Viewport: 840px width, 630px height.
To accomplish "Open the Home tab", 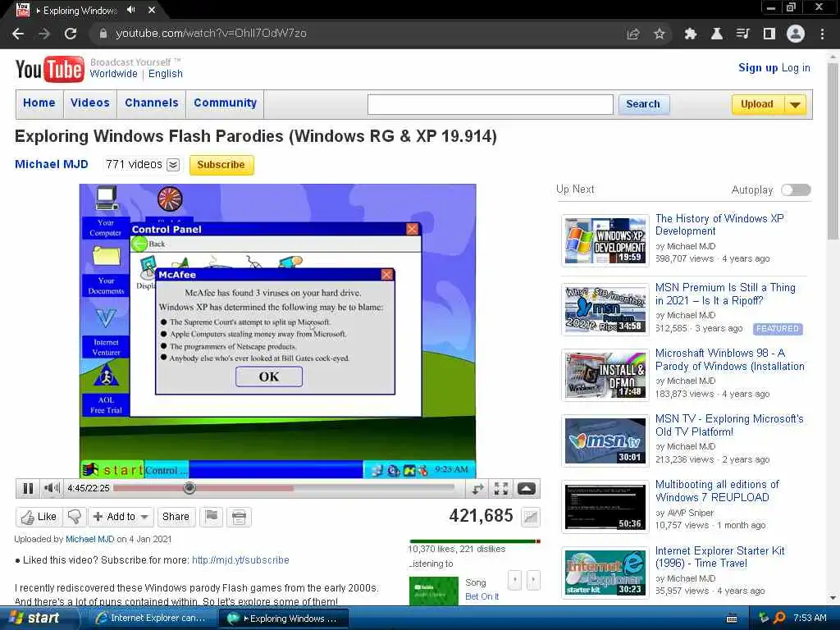I will (x=39, y=103).
